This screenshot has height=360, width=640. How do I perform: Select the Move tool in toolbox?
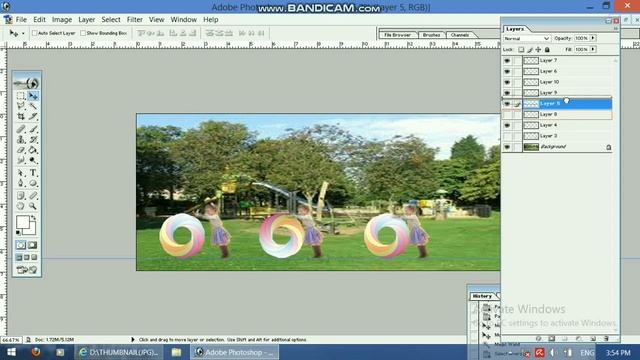(33, 96)
